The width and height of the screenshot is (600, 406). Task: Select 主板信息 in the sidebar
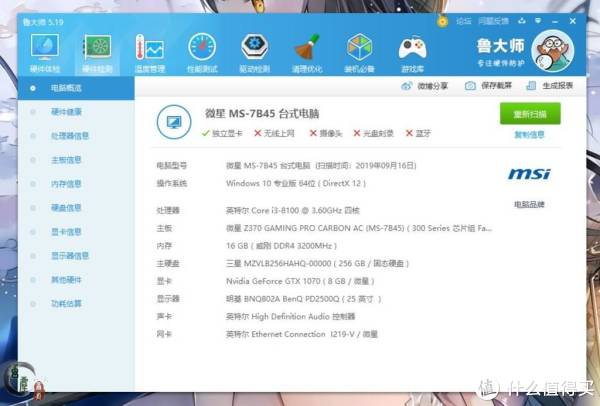66,160
